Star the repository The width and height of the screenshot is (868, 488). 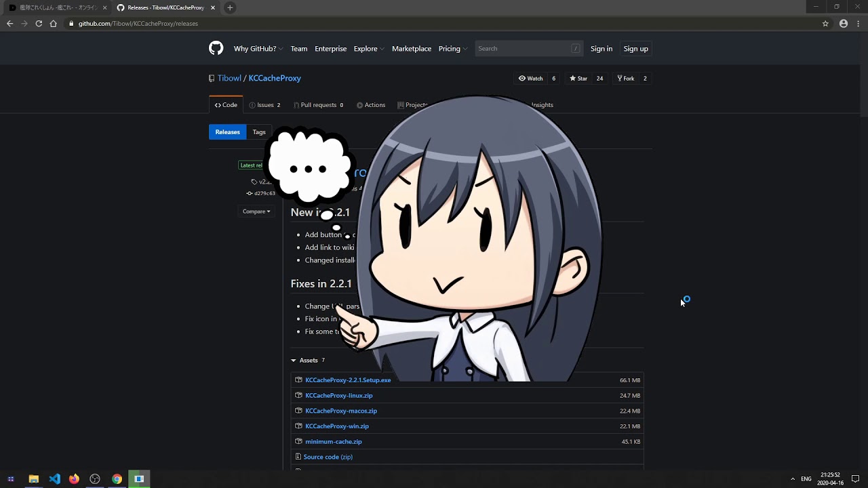tap(578, 79)
